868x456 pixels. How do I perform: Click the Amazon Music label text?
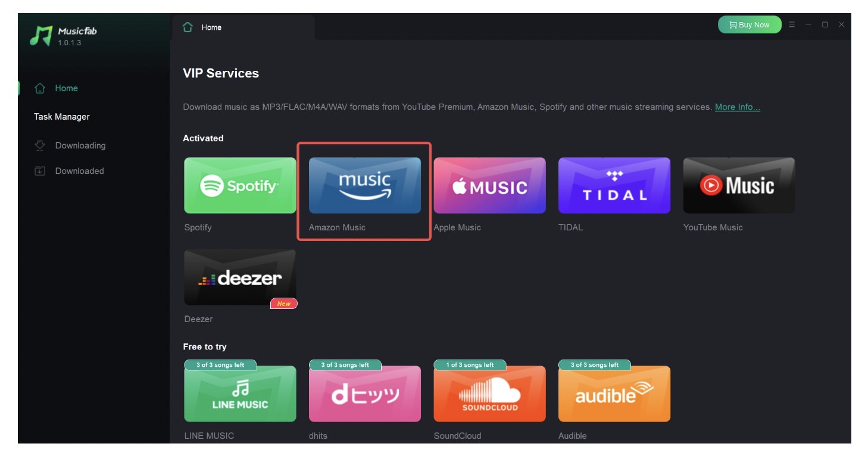(x=337, y=227)
